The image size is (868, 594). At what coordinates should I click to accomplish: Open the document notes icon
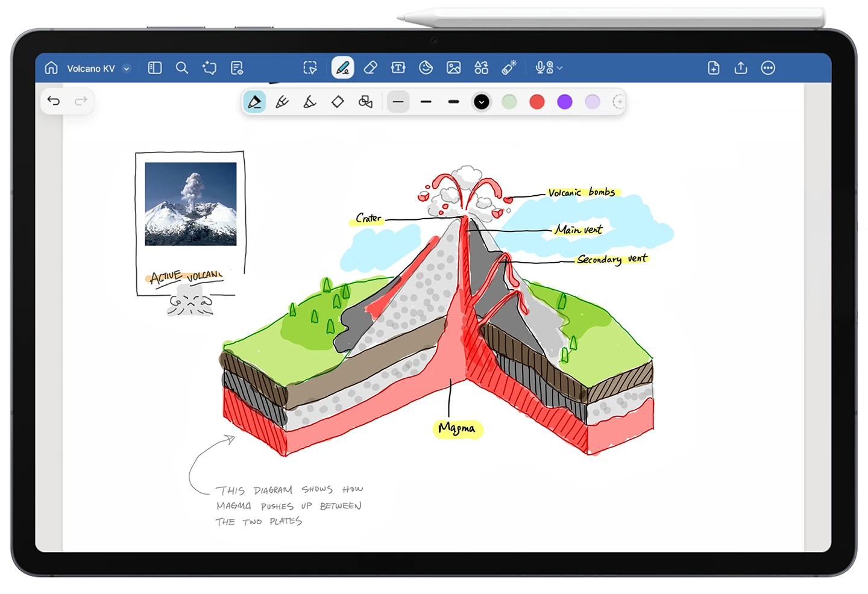[x=237, y=68]
